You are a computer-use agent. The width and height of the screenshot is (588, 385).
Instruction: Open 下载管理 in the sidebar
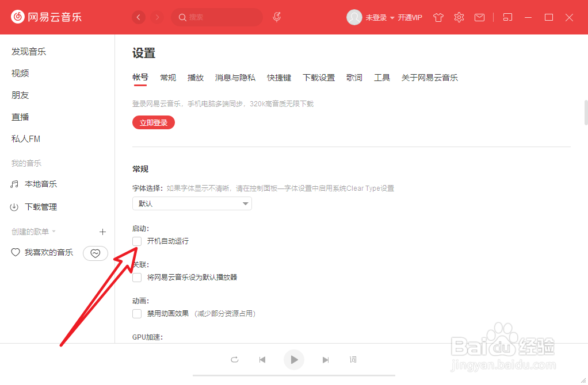[41, 207]
